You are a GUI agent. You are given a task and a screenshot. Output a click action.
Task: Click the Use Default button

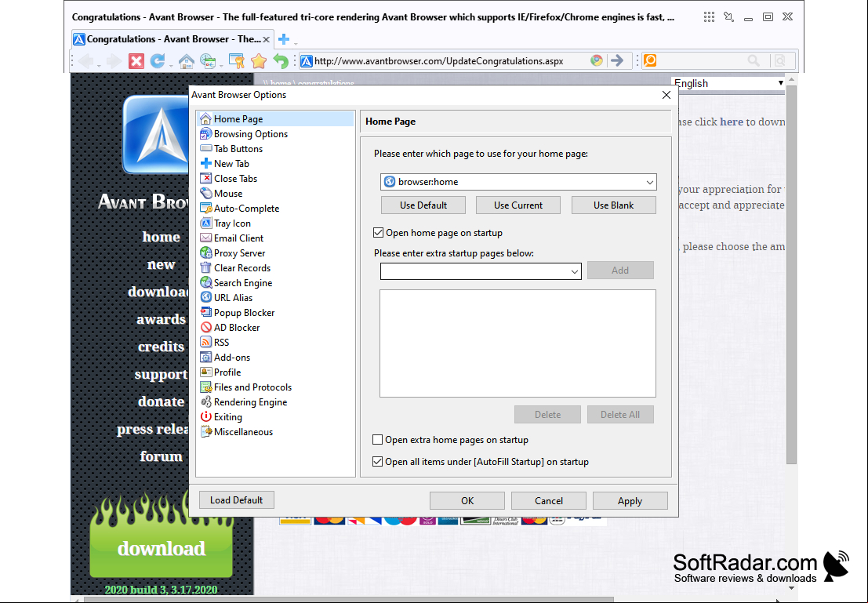pos(423,205)
